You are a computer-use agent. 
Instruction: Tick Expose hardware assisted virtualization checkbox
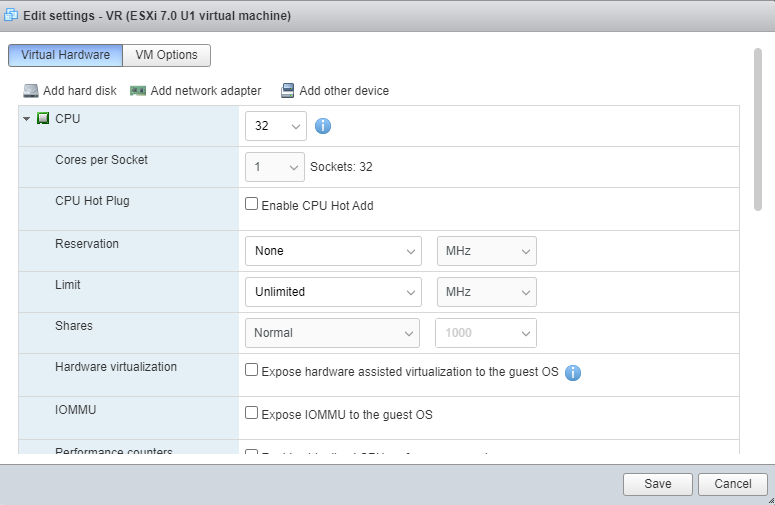(x=252, y=370)
